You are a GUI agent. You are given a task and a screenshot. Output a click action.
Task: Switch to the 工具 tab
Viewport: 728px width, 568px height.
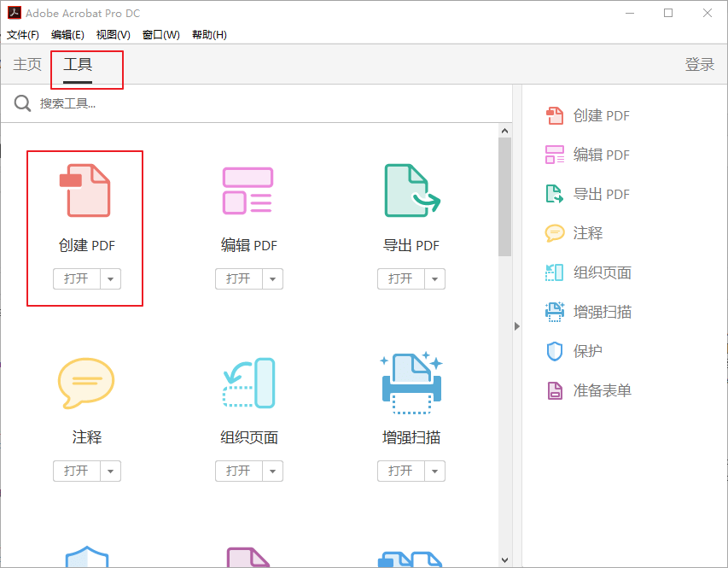coord(78,64)
